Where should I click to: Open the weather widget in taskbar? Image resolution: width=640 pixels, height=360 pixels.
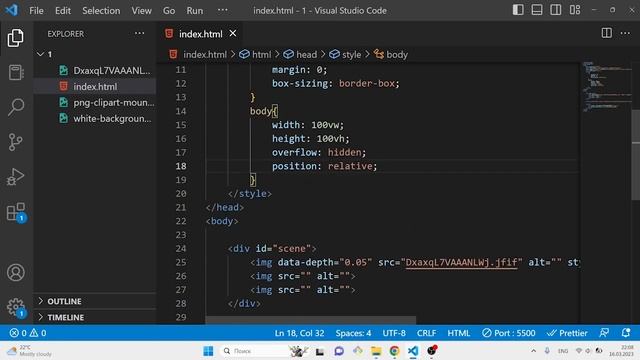click(29, 351)
